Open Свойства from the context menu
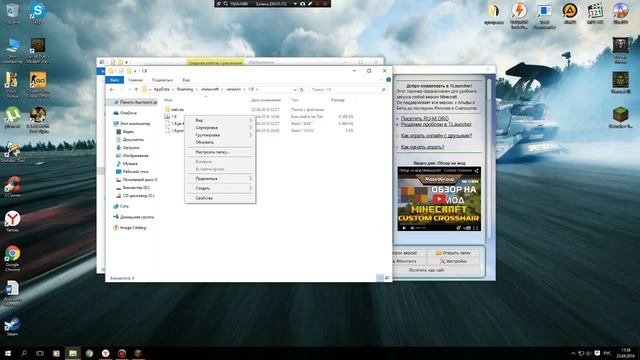640x360 pixels. coord(220,198)
